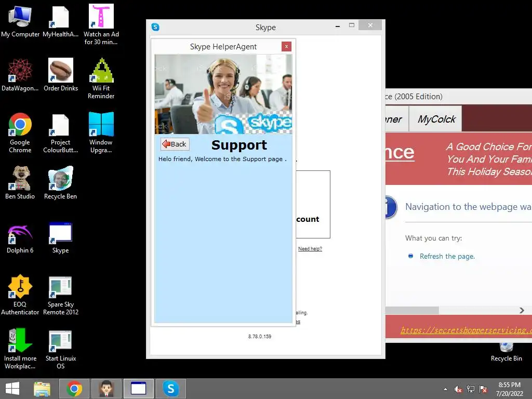Switch to Chrome in the taskbar

pyautogui.click(x=74, y=389)
